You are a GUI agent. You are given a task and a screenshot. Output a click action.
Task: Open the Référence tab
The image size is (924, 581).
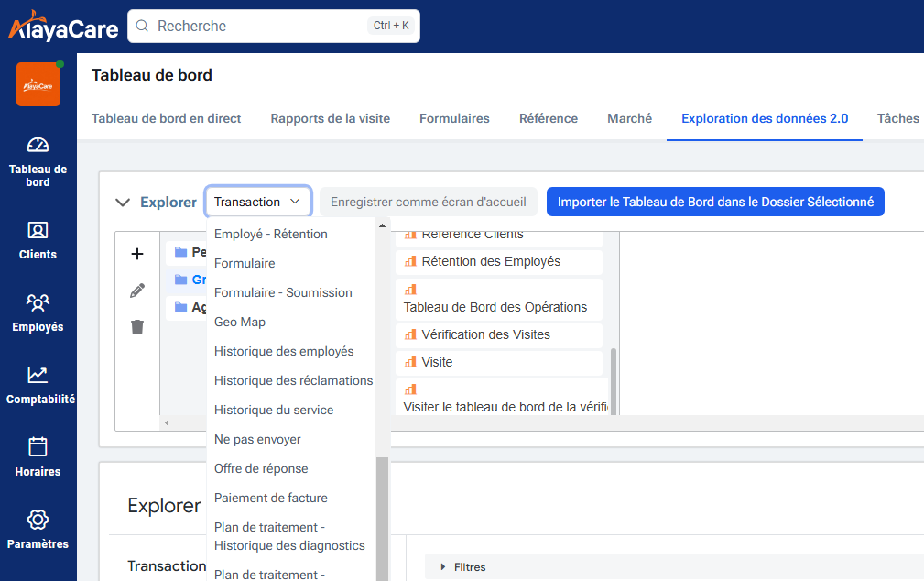(548, 118)
